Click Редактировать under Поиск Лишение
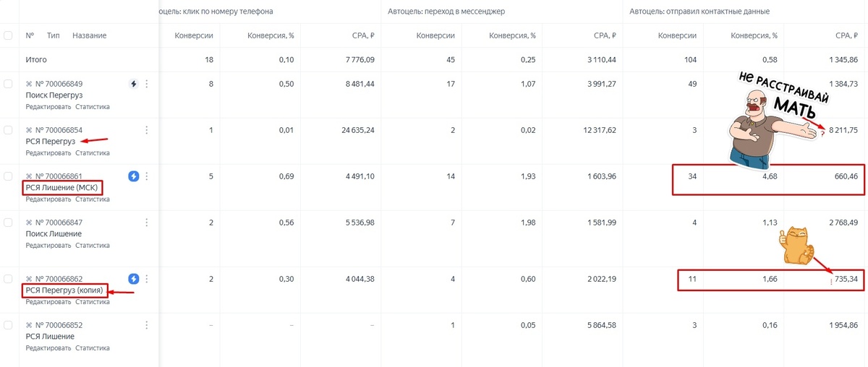868x367 pixels. (x=48, y=246)
